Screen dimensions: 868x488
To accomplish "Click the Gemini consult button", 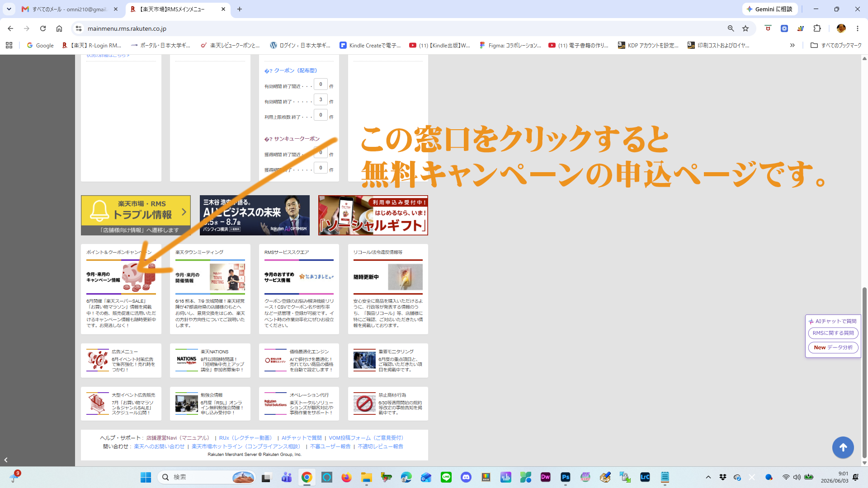I will 769,9.
